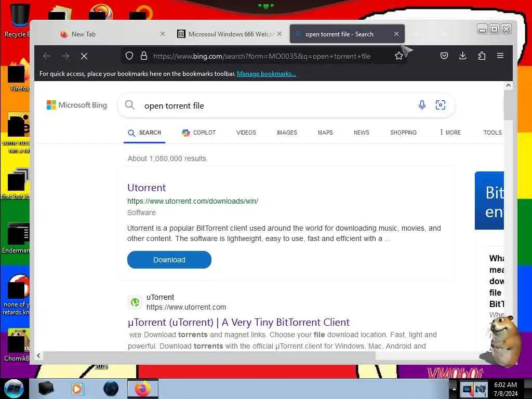Open the Save to Pocket icon

[444, 56]
